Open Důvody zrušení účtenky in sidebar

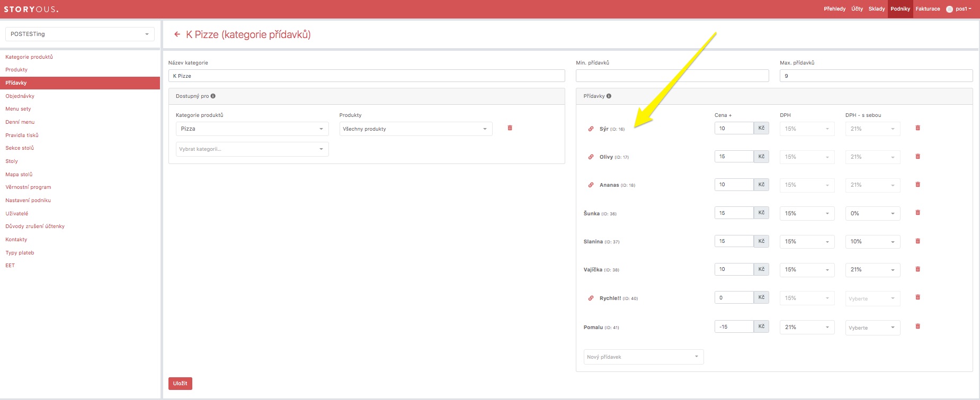(x=35, y=226)
